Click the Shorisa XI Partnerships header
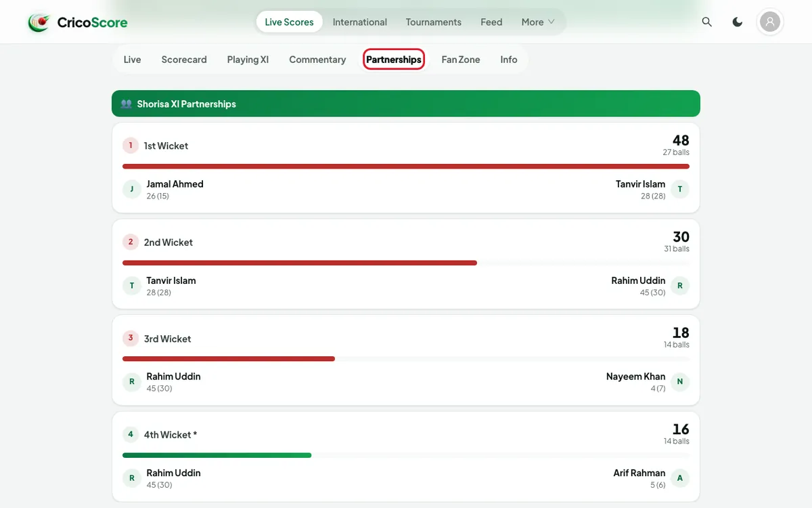 (406, 104)
